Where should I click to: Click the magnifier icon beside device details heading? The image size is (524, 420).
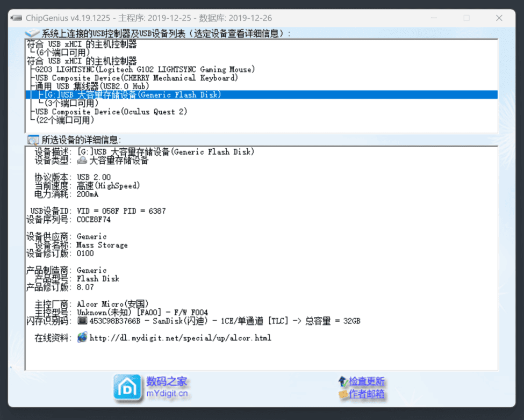click(33, 140)
